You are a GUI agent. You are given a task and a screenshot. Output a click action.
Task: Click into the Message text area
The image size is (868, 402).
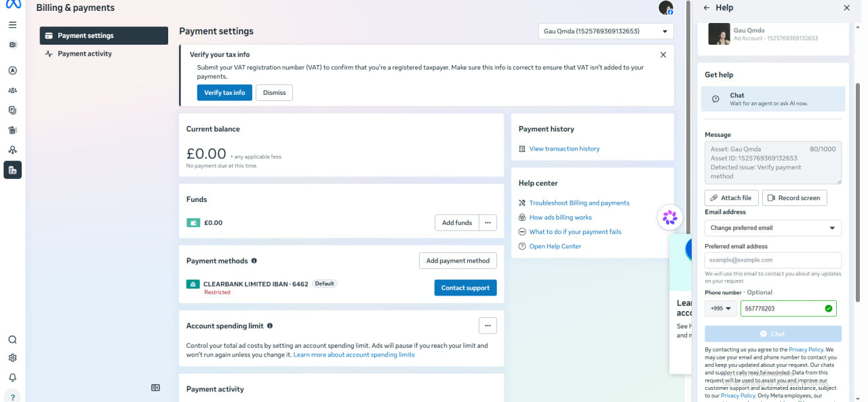[x=773, y=163]
